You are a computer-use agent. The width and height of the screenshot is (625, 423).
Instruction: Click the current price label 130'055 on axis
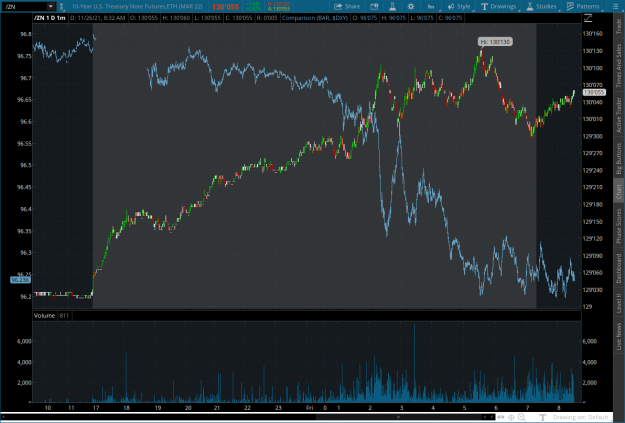pos(594,92)
